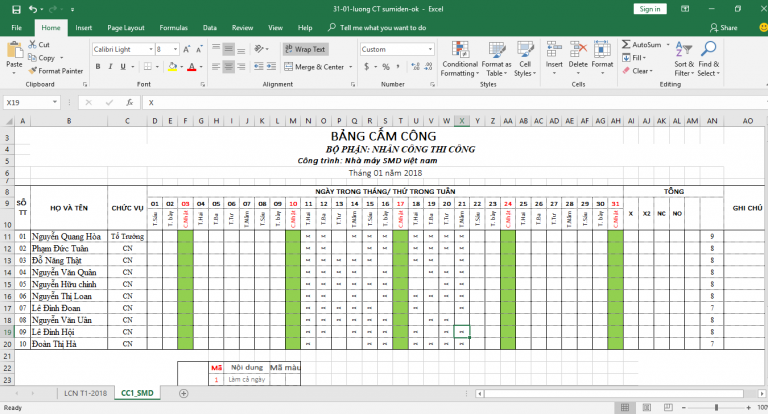The image size is (768, 414).
Task: Toggle Italic formatting
Action: click(110, 67)
